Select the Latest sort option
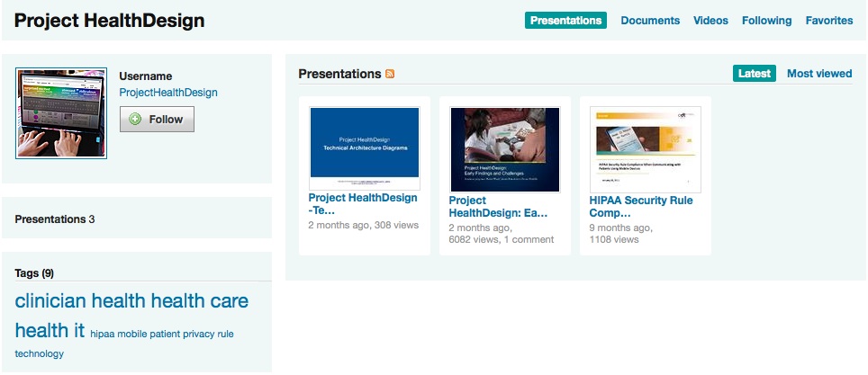 point(754,74)
